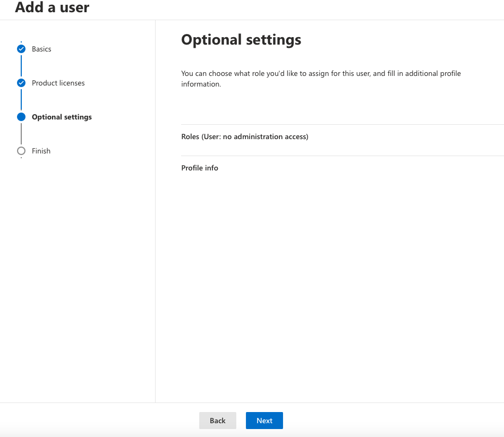Open the Product licenses step
This screenshot has width=504, height=437.
pos(58,83)
